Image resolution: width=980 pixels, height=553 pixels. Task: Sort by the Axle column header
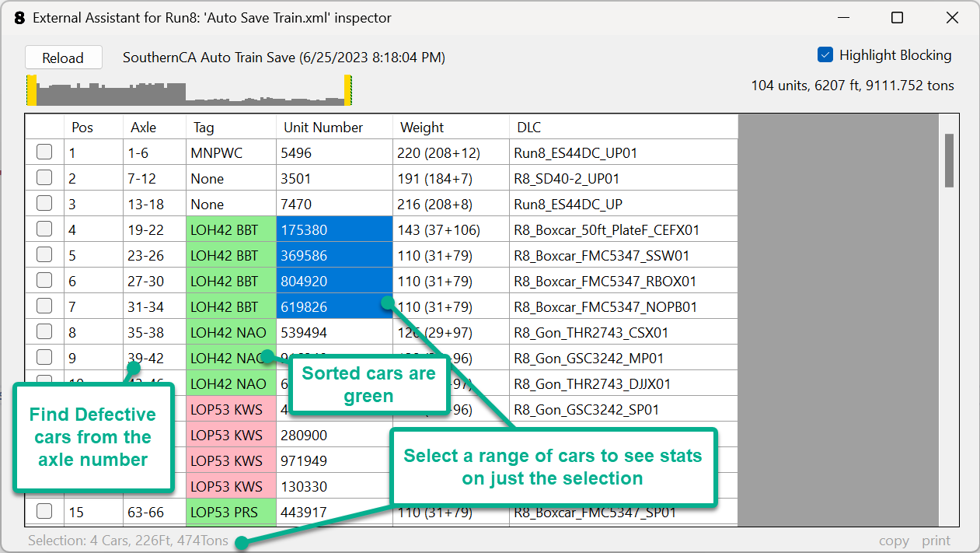pyautogui.click(x=143, y=128)
